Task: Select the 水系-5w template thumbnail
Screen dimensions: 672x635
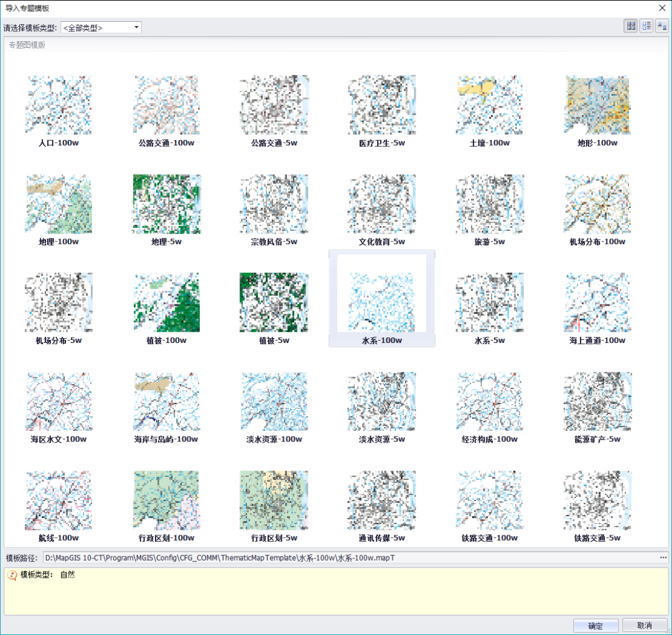Action: (490, 303)
